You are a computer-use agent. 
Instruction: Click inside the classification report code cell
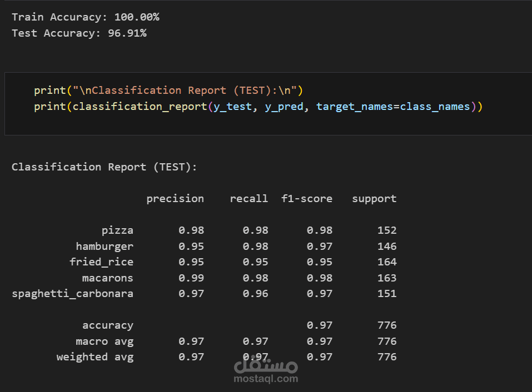click(x=268, y=104)
